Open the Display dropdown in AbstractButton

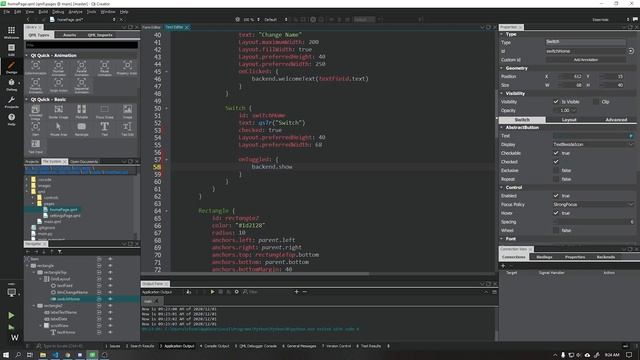tap(593, 144)
